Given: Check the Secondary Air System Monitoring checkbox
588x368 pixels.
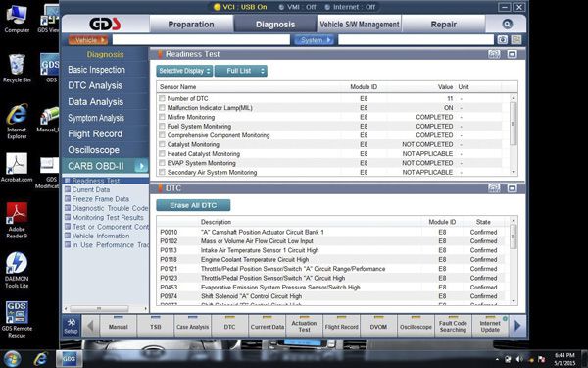Looking at the screenshot, I should tap(162, 172).
